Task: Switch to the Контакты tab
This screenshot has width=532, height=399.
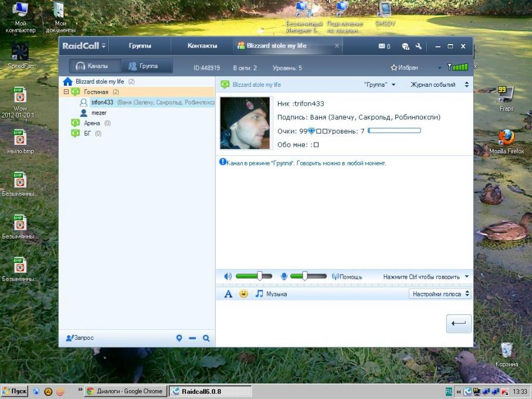Action: [x=202, y=46]
